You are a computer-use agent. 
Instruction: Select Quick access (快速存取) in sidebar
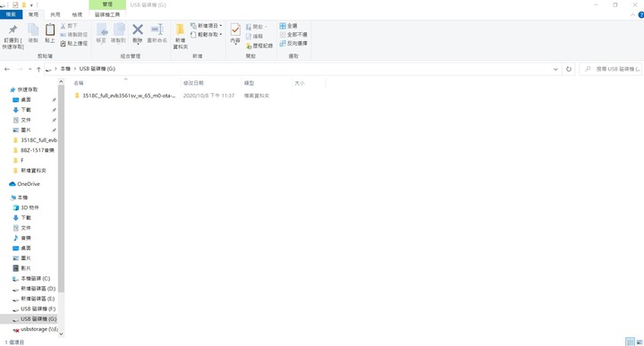click(x=28, y=89)
